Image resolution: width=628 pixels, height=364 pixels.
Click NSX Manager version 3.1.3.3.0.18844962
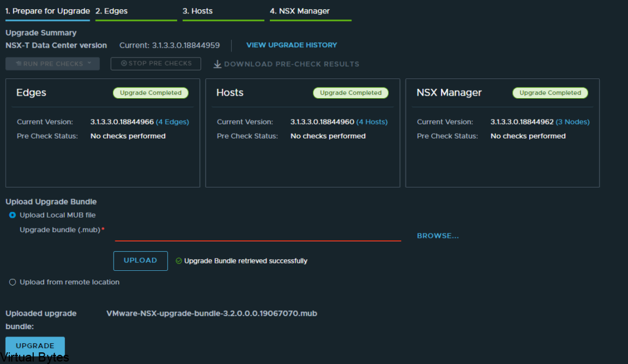(523, 122)
